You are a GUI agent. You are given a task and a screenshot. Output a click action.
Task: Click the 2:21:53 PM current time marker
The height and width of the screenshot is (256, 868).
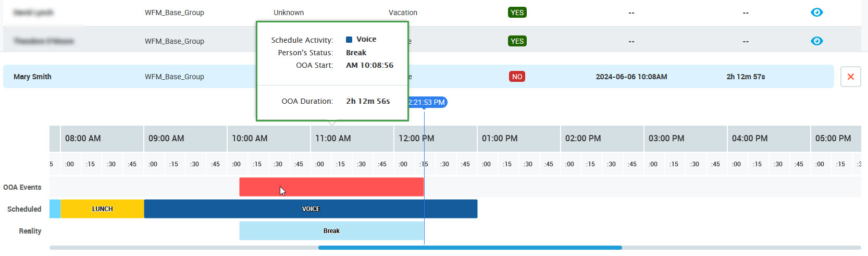click(427, 102)
